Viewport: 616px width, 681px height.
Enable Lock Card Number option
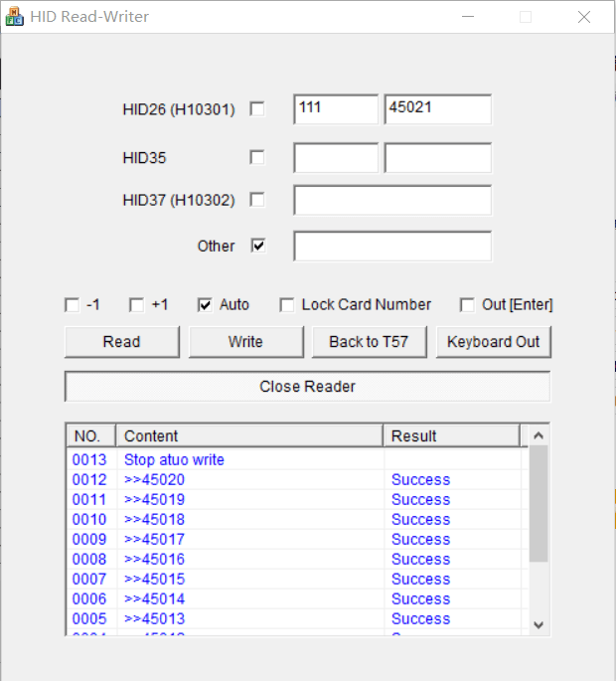pyautogui.click(x=287, y=304)
